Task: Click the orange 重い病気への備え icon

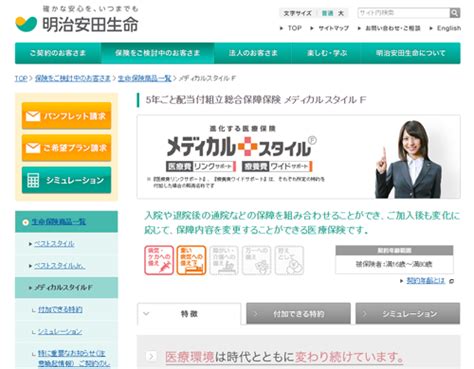Action: [x=191, y=260]
